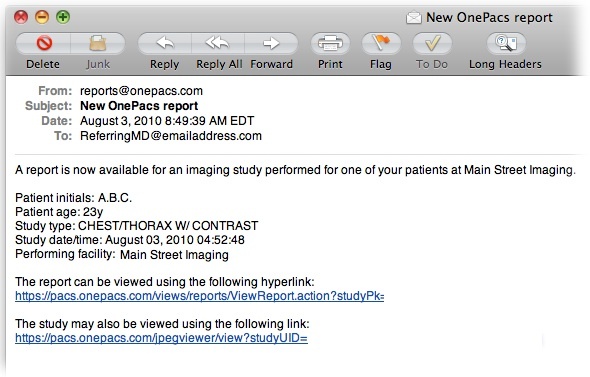
Task: Print the email using the printer icon
Action: point(330,43)
